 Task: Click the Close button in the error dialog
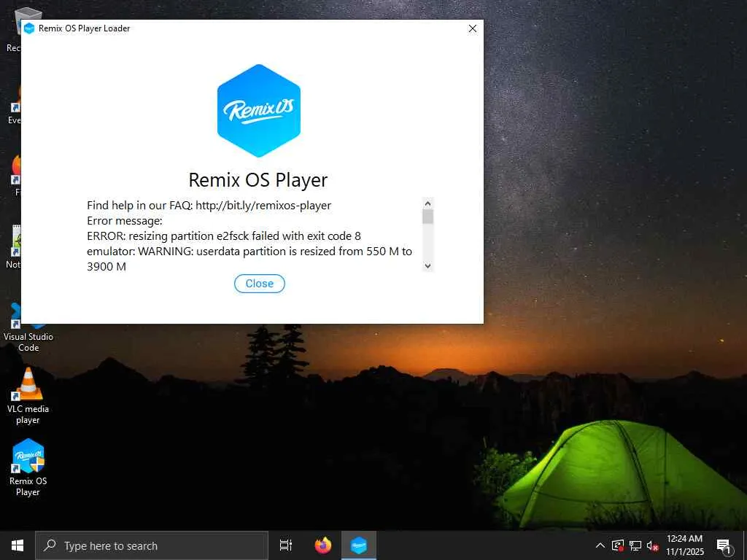[259, 284]
